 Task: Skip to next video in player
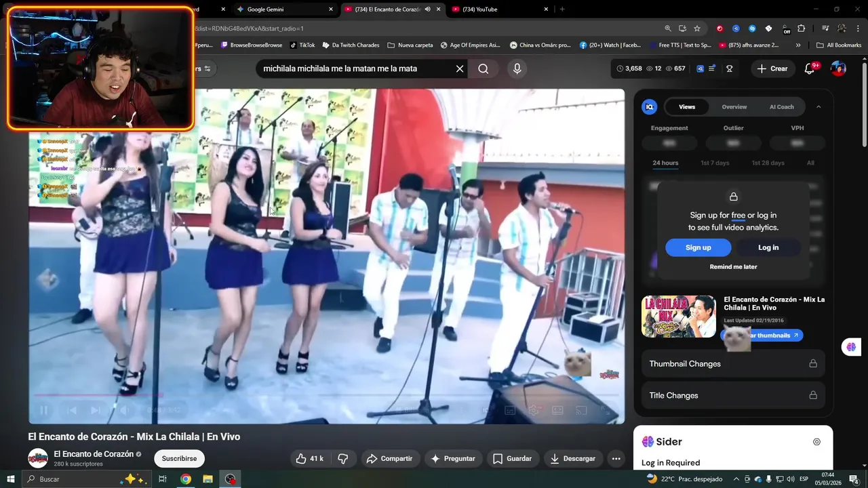pos(96,410)
